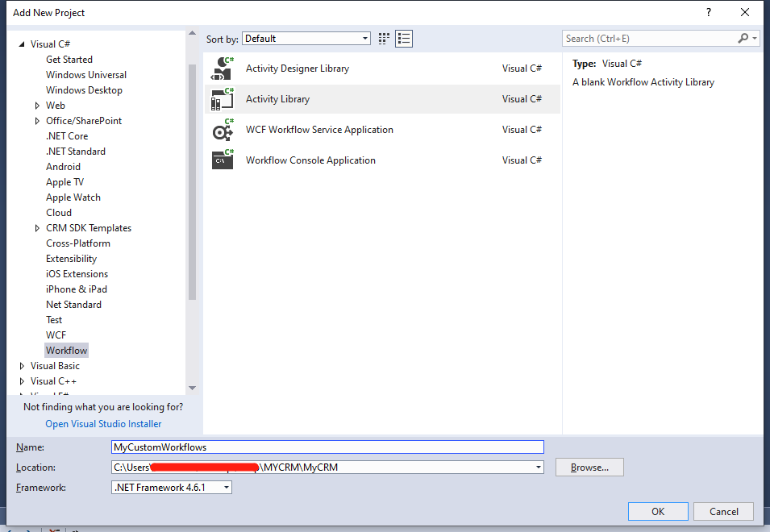Screen dimensions: 770x532
Task: Select Apple Watch category
Action: coord(73,197)
